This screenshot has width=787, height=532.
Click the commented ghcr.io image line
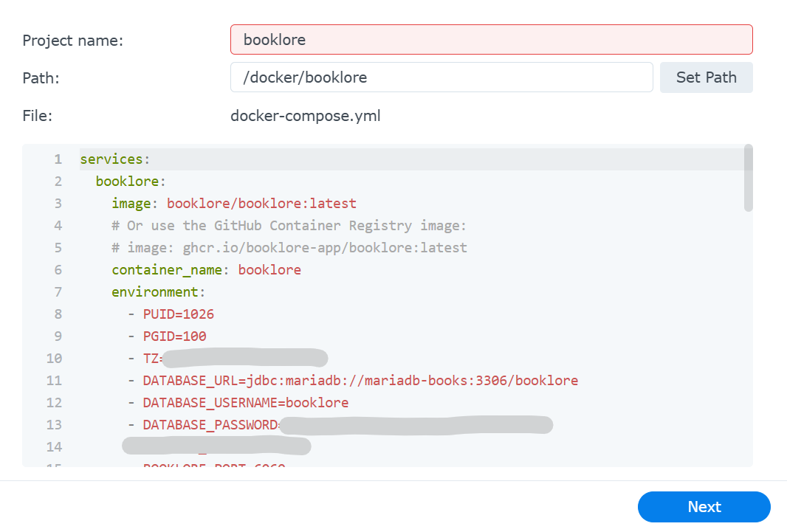tap(289, 248)
